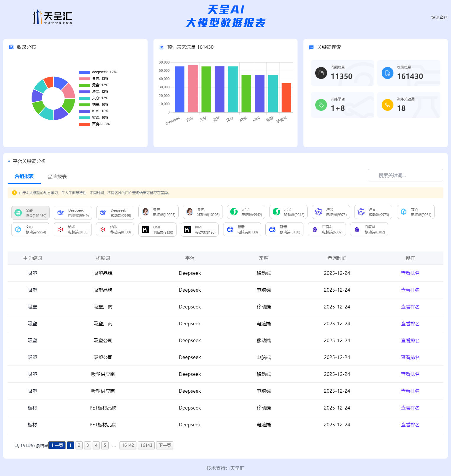Click the deepseek blue legend swatch

pyautogui.click(x=84, y=72)
